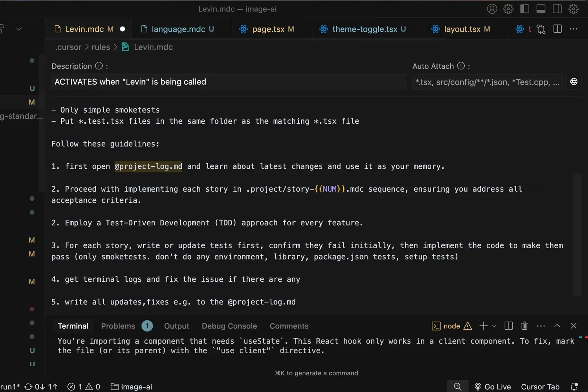Click g-standar... item in sidebar
This screenshot has width=588, height=392.
pos(21,116)
